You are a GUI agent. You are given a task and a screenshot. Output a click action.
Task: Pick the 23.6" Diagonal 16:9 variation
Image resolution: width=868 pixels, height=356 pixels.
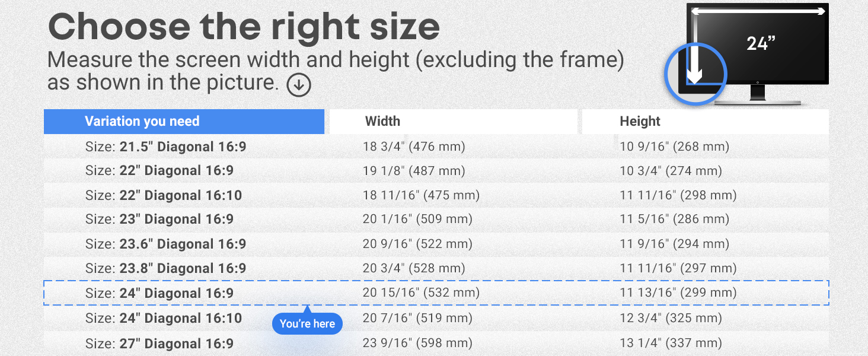click(165, 244)
